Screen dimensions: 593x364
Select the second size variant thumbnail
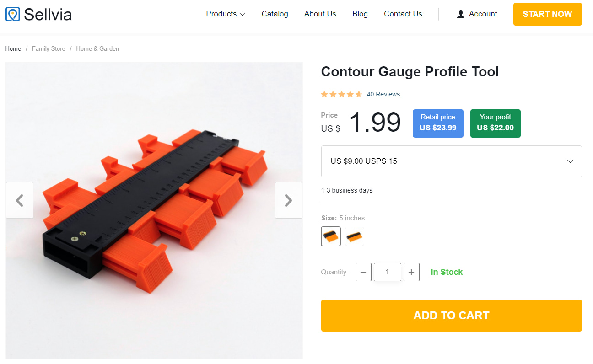pos(355,236)
